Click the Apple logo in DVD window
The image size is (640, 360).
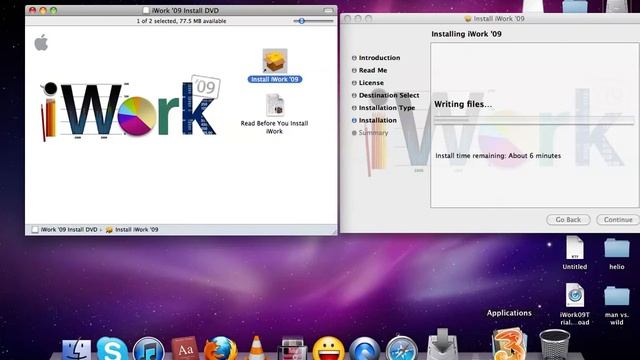coord(41,42)
